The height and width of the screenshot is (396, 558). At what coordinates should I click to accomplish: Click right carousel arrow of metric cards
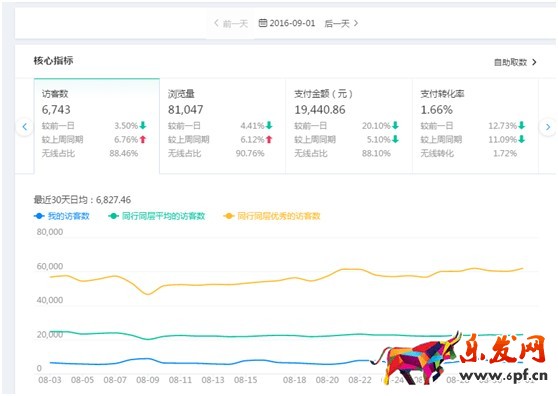click(548, 127)
